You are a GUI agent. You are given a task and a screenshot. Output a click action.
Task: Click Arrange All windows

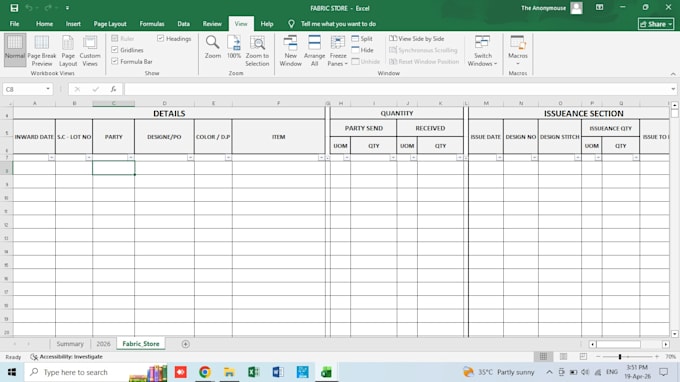pyautogui.click(x=314, y=51)
